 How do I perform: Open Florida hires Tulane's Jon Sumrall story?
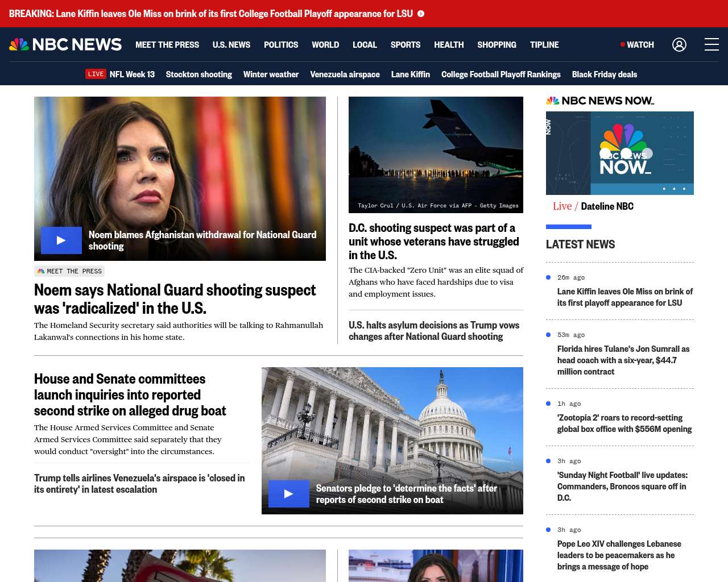point(623,360)
